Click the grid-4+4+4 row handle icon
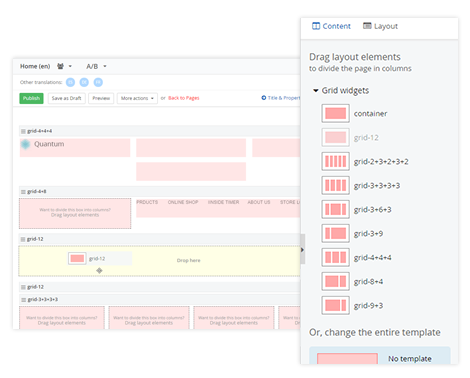Viewport: 470px width, 378px height. [23, 131]
